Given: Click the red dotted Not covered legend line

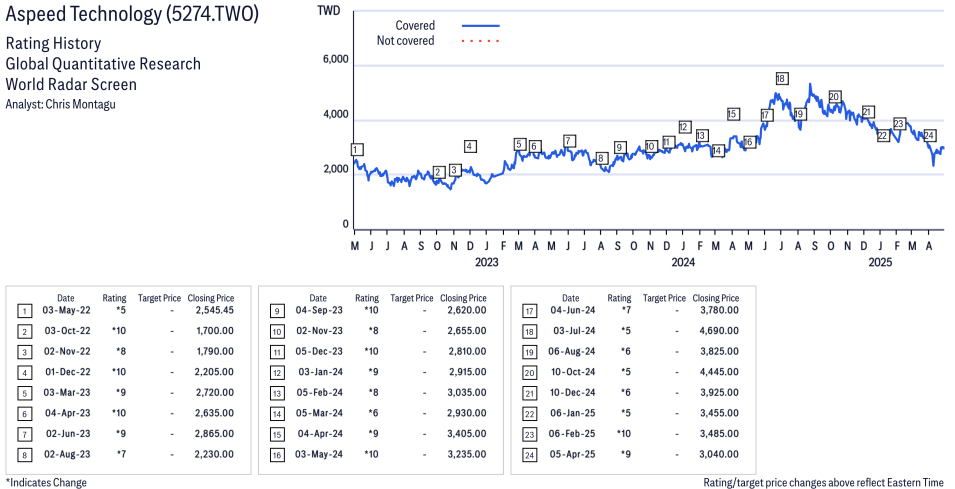Looking at the screenshot, I should click(x=481, y=41).
